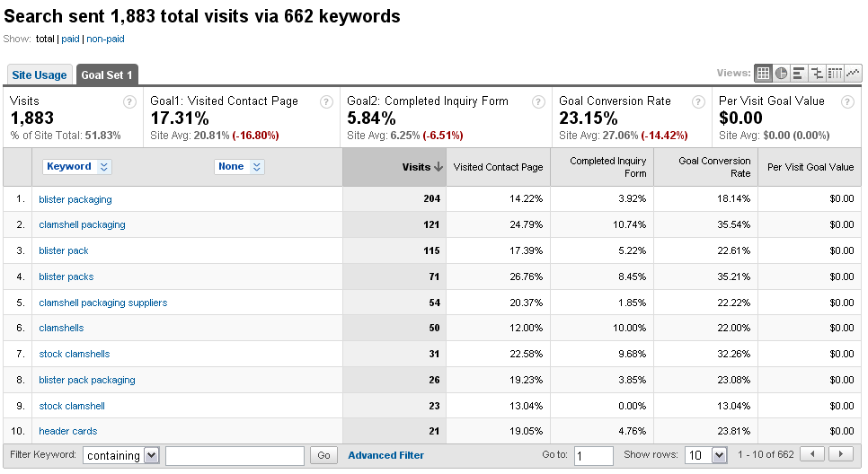Show paid search traffic
This screenshot has width=868, height=474.
pos(70,39)
